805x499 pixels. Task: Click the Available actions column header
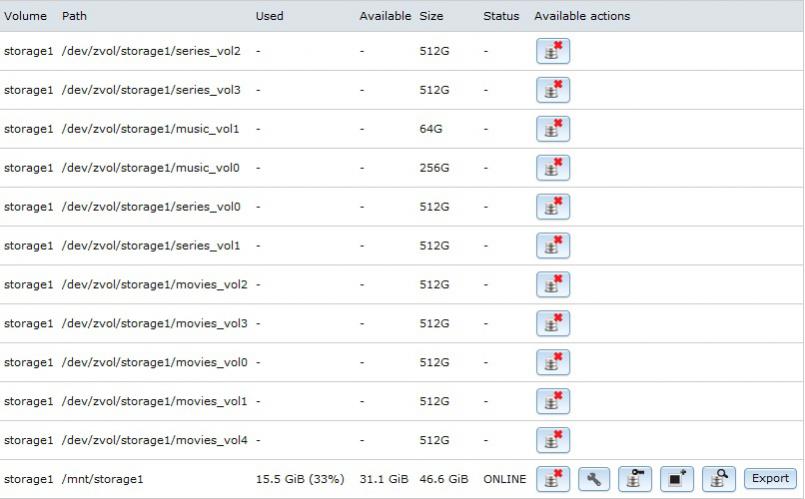582,16
